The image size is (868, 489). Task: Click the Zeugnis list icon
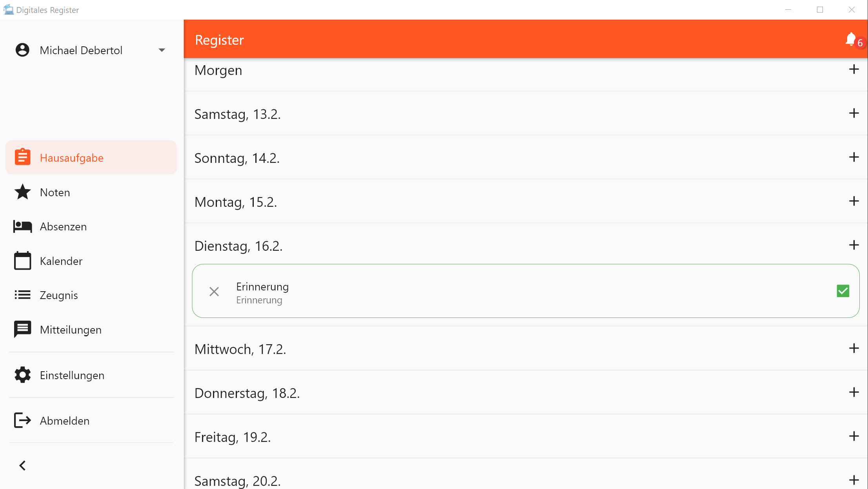click(22, 295)
